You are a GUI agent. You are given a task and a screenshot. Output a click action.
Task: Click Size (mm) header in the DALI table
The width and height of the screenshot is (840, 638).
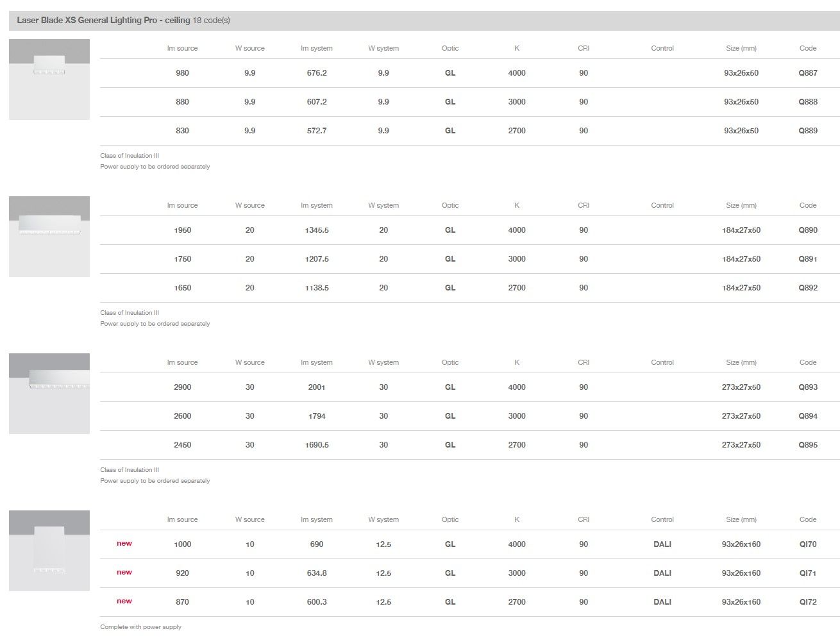741,520
